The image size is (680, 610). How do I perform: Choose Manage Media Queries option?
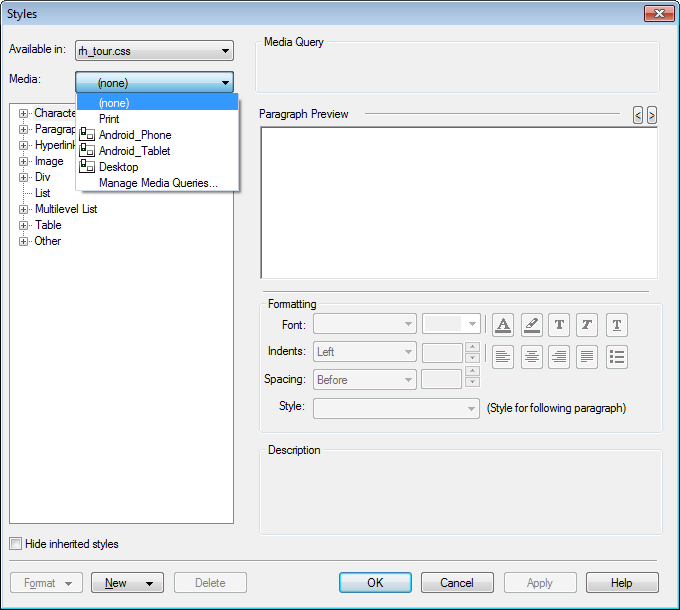click(158, 183)
